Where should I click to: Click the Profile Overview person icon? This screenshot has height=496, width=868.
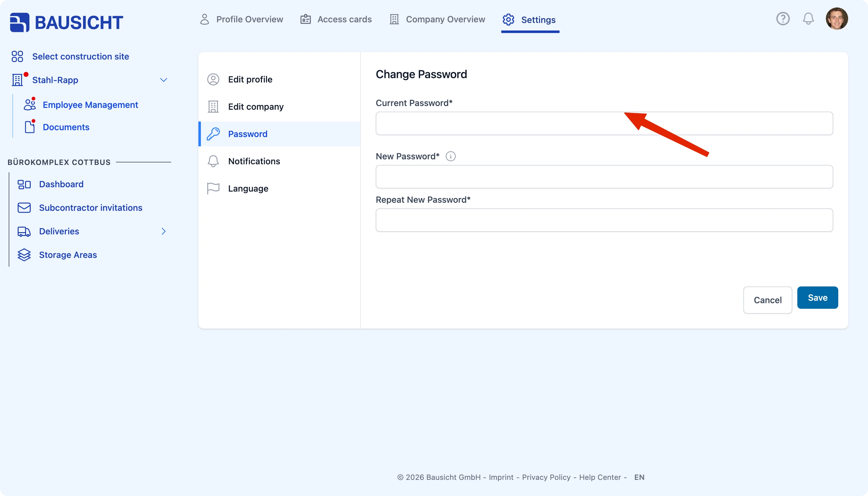coord(204,20)
